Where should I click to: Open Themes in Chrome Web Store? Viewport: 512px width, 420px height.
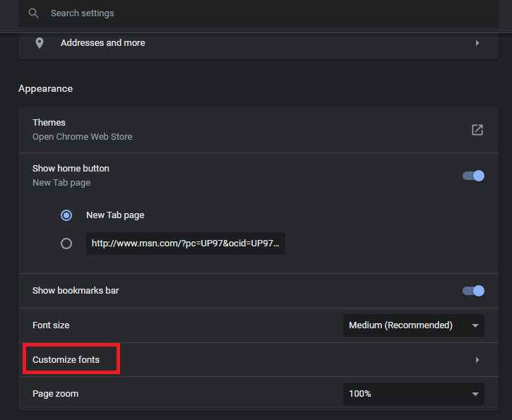258,130
